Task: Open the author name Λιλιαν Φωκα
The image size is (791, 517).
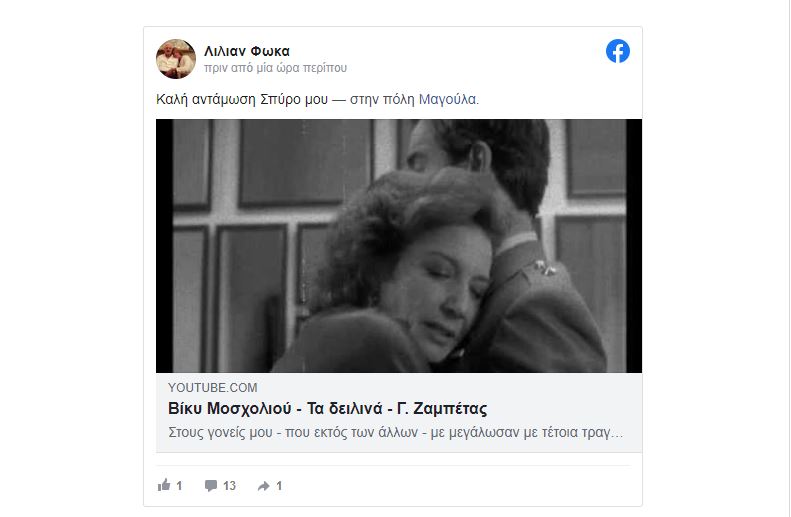Action: [247, 51]
